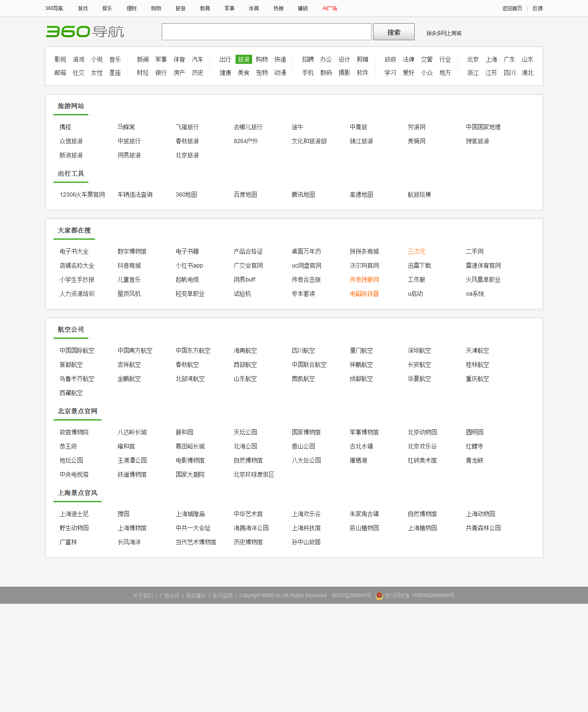Open the 携程 travel site link

pos(65,127)
